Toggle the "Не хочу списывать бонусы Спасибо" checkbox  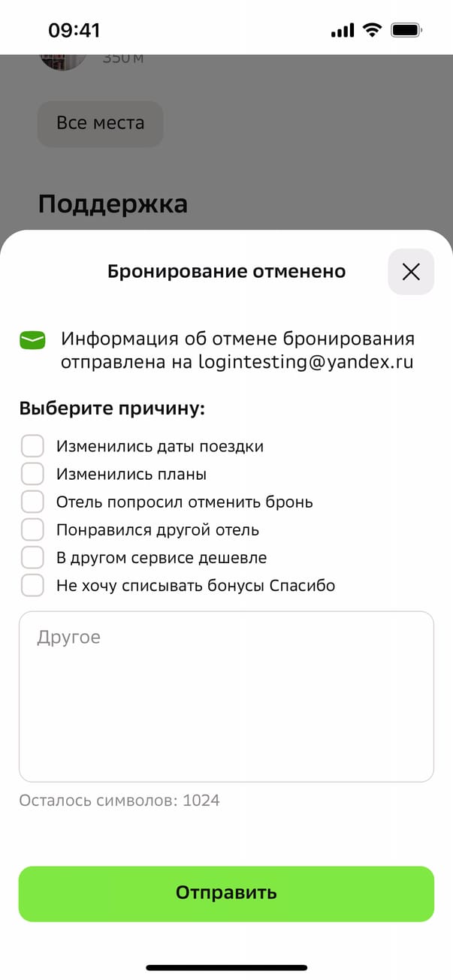[x=32, y=585]
